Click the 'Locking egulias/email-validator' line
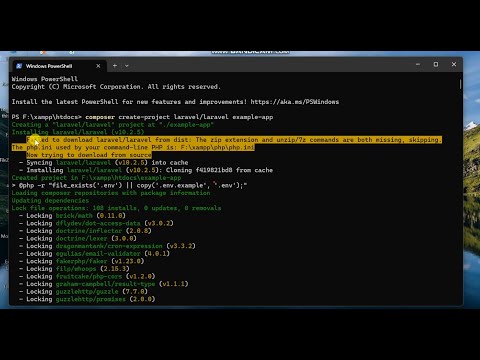The height and width of the screenshot is (360, 480). click(x=94, y=254)
